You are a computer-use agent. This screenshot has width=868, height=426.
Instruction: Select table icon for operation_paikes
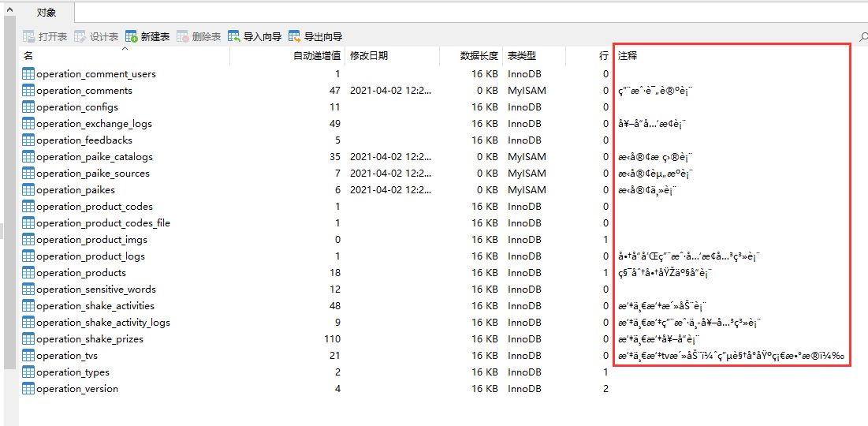(28, 190)
